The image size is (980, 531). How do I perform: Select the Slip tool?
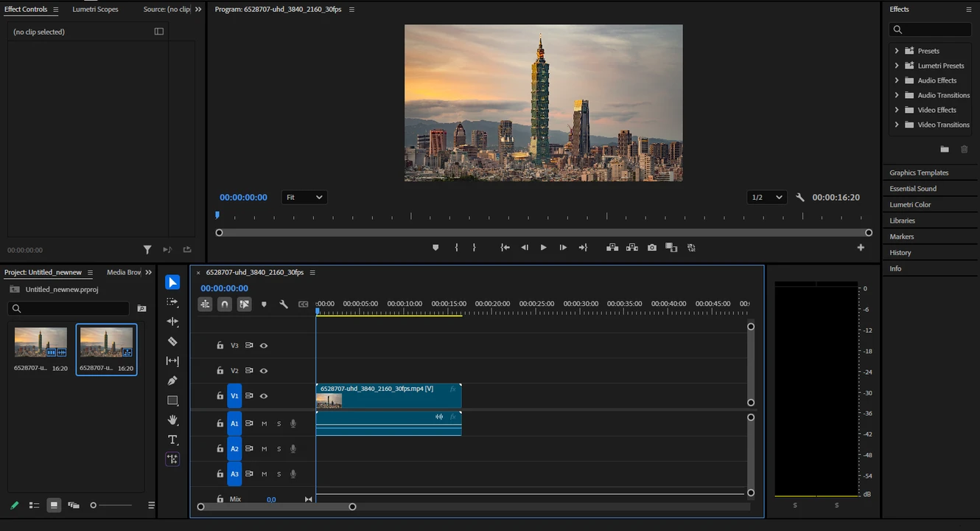(172, 361)
